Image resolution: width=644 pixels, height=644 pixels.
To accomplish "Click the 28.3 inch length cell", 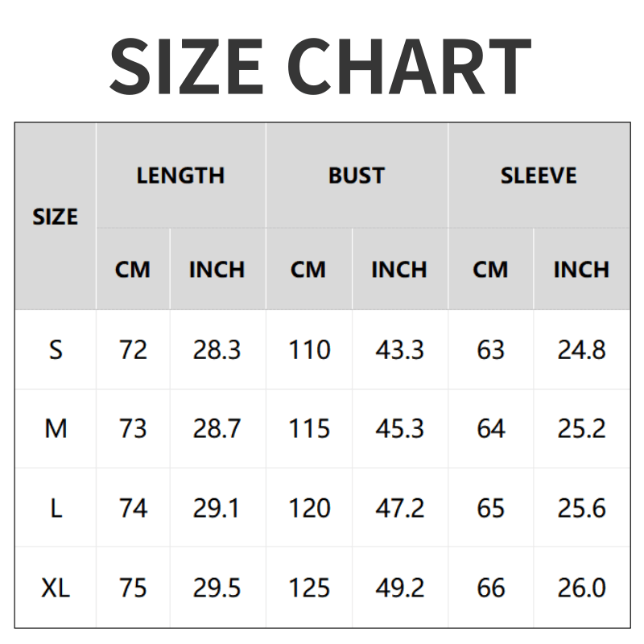I will (x=217, y=350).
